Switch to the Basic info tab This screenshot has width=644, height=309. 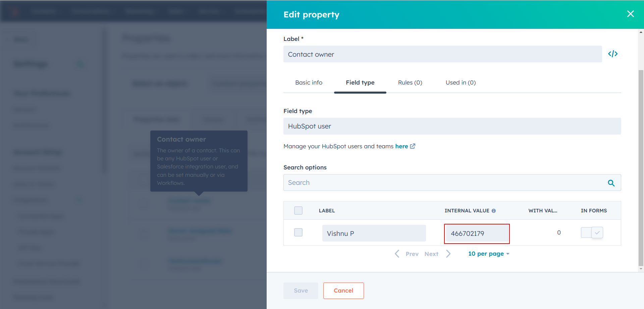point(309,83)
